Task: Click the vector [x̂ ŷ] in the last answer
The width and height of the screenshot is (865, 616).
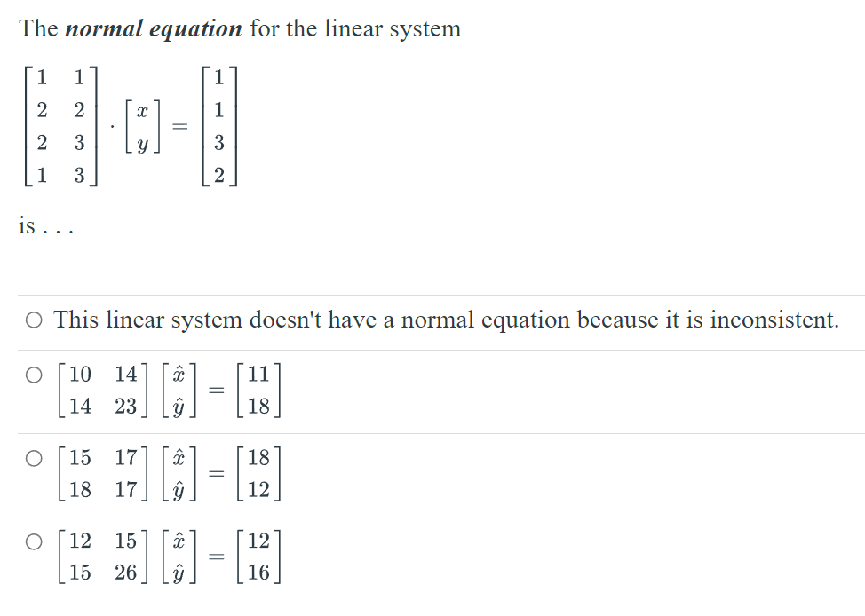Action: pos(178,557)
